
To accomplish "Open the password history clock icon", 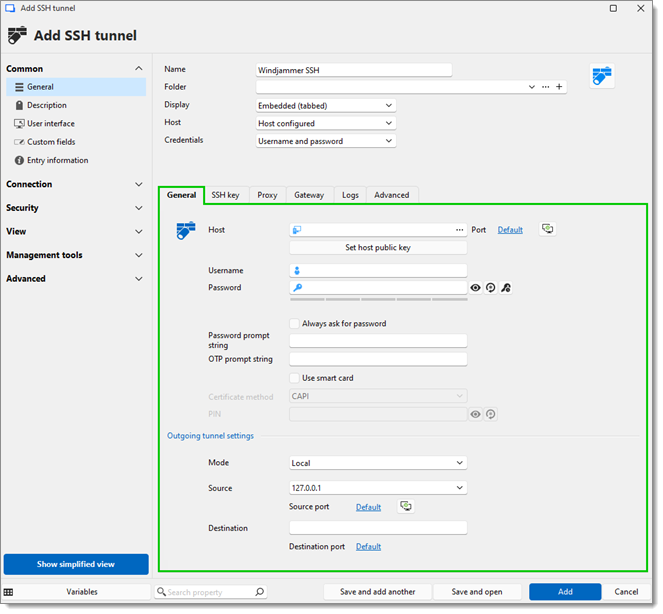I will coord(491,288).
